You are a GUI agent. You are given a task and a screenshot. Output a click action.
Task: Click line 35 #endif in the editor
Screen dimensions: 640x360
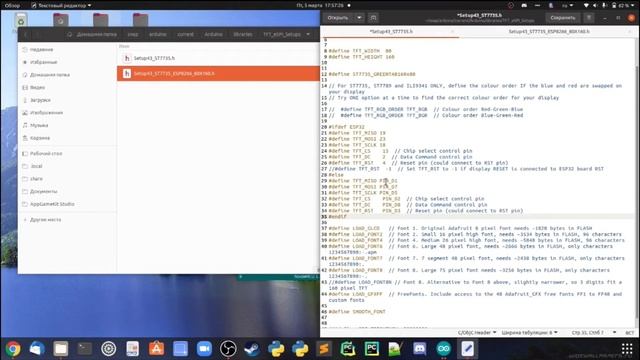[338, 216]
